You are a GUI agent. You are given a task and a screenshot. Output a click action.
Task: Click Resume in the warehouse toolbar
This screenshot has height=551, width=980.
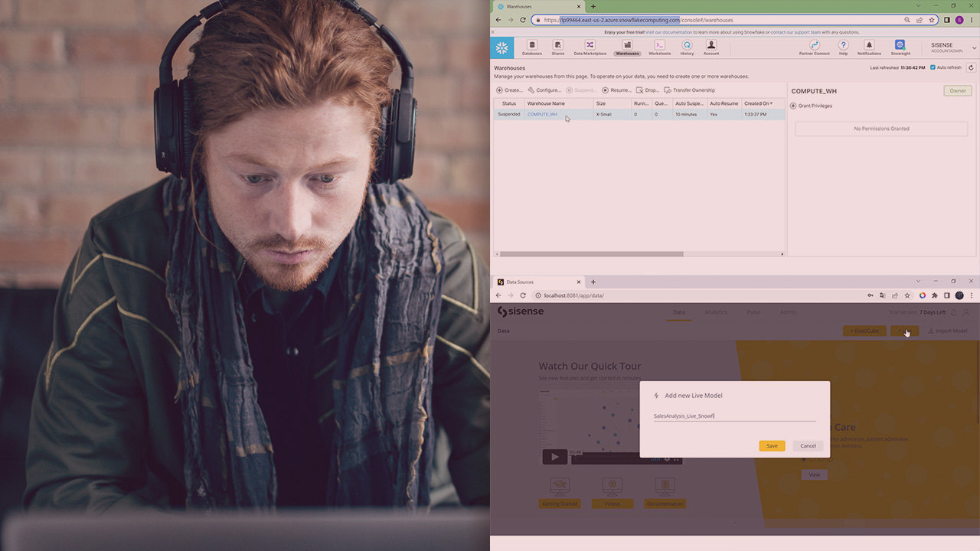pos(616,90)
